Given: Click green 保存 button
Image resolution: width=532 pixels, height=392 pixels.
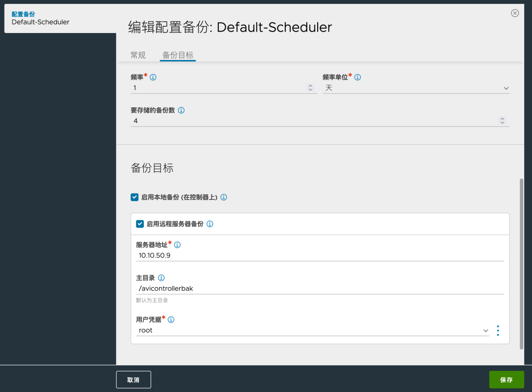Looking at the screenshot, I should (506, 380).
